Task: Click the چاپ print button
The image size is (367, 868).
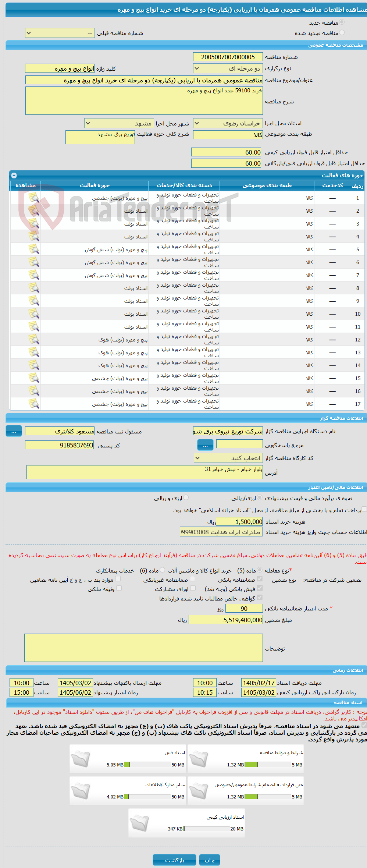Action: pyautogui.click(x=210, y=860)
